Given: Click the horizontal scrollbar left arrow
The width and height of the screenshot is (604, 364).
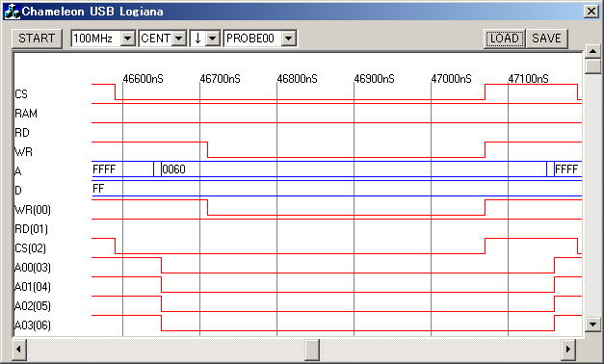Looking at the screenshot, I should tap(19, 350).
